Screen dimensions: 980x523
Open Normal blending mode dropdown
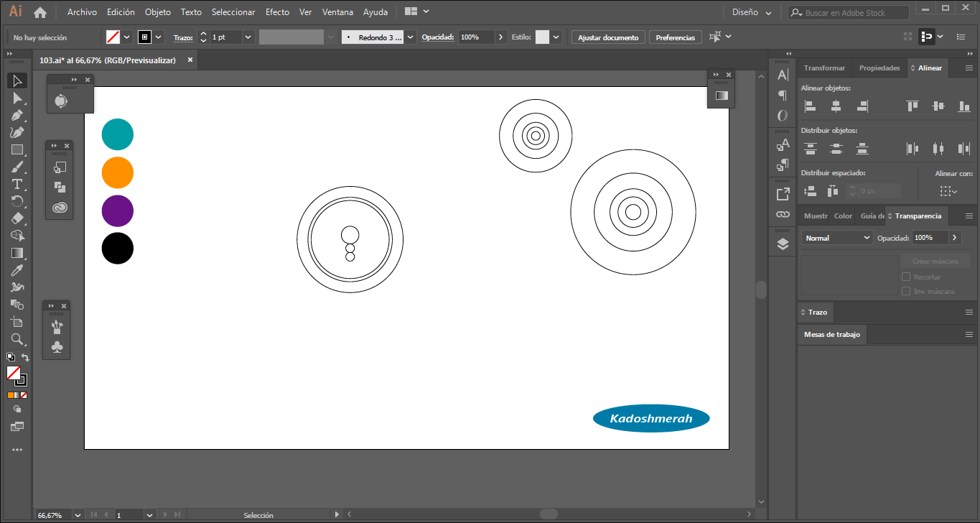coord(837,238)
